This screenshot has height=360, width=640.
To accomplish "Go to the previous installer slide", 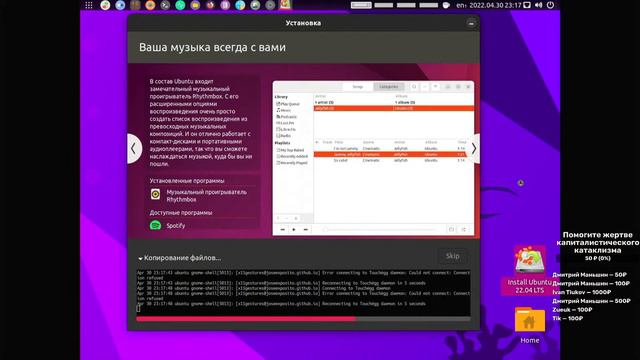I will coord(133,149).
